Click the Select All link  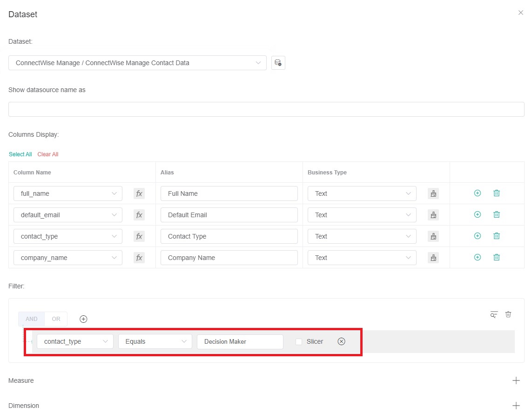pyautogui.click(x=20, y=154)
